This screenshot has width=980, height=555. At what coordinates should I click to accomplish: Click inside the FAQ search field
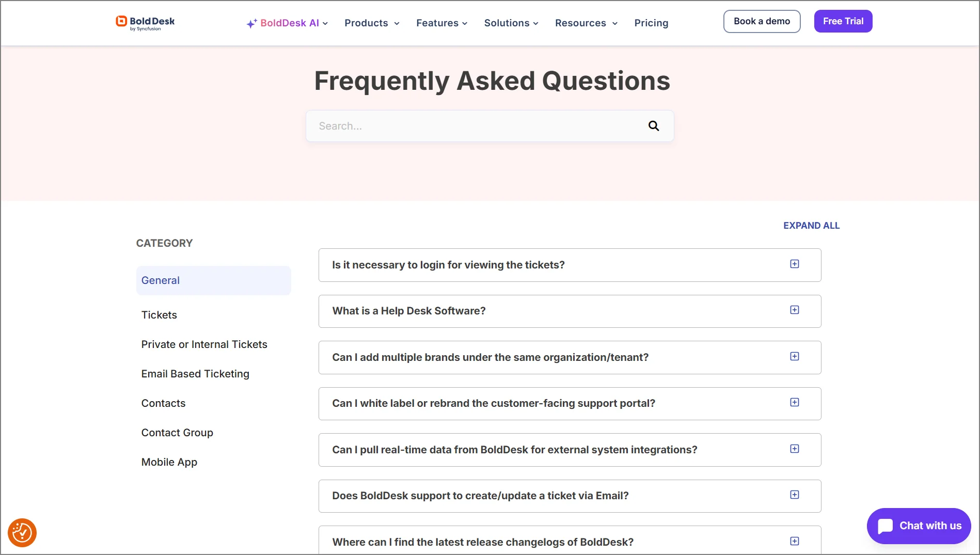[x=465, y=125]
